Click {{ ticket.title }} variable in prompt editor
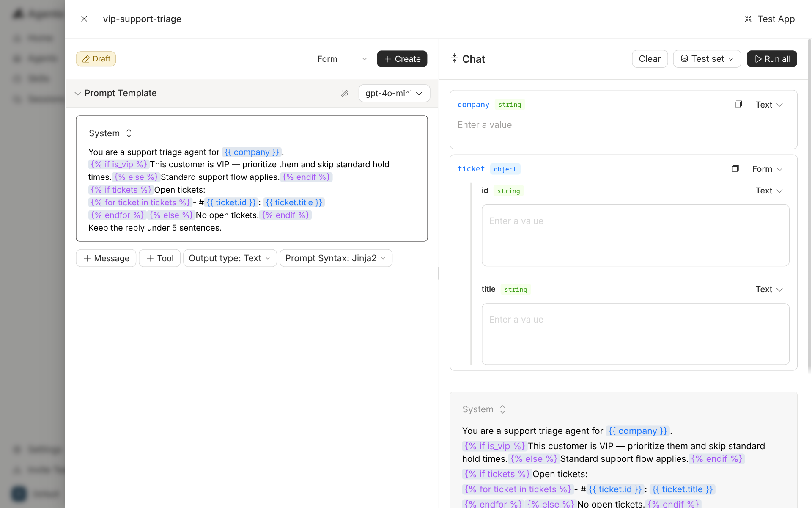Viewport: 812px width, 508px height. pos(294,202)
